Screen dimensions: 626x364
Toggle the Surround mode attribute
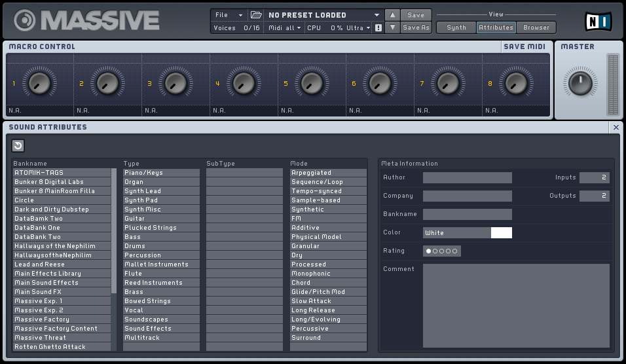point(328,338)
